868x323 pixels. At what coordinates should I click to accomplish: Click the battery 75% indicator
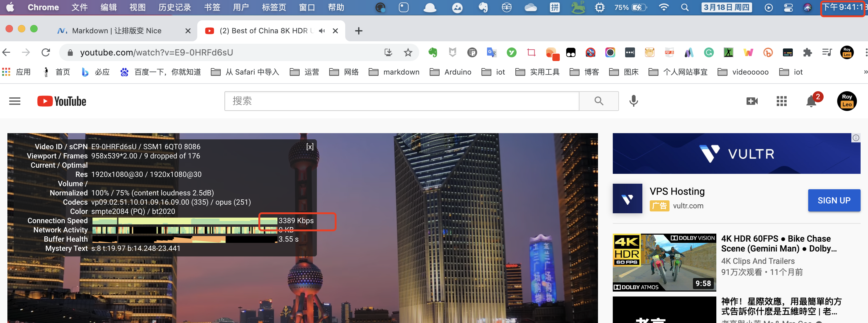tap(630, 7)
